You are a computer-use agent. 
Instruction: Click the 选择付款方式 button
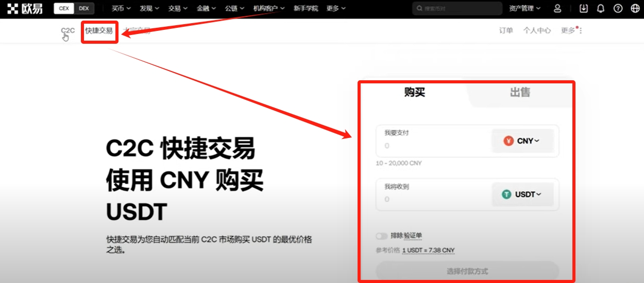pyautogui.click(x=467, y=271)
